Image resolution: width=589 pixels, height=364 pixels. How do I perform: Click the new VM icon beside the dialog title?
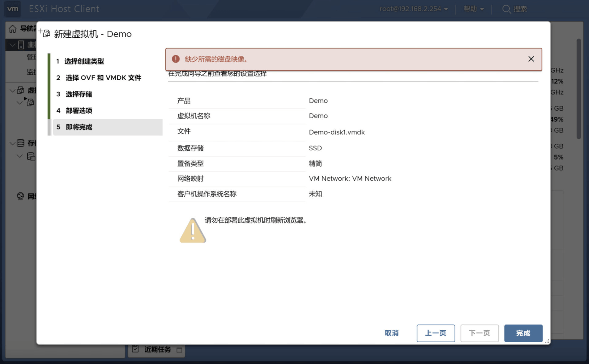coord(45,33)
